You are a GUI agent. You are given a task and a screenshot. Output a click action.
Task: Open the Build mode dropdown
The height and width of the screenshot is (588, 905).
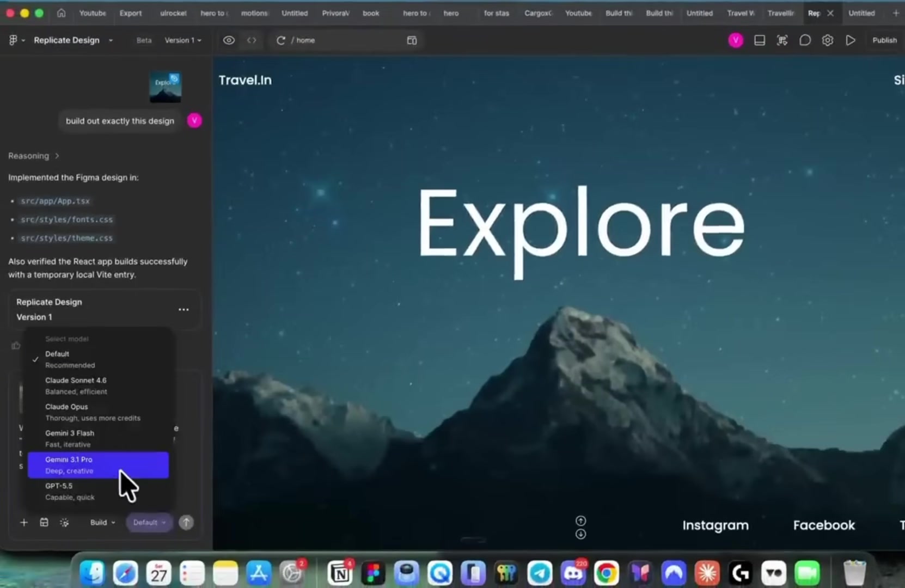pos(102,523)
